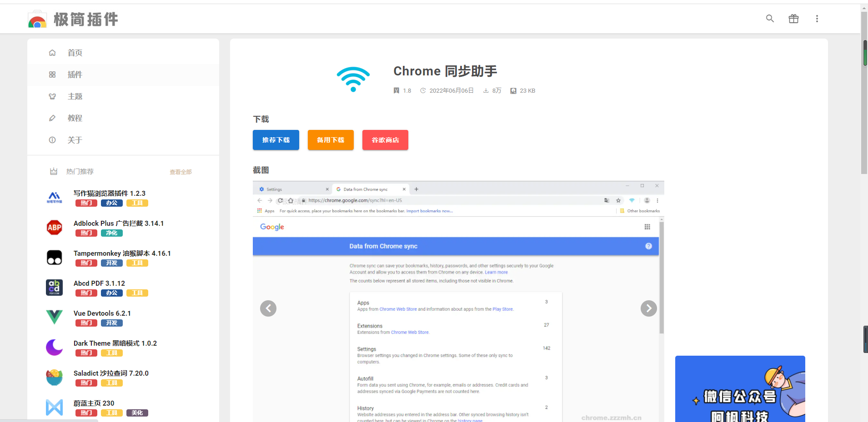Open the three-dot more menu

click(x=817, y=19)
